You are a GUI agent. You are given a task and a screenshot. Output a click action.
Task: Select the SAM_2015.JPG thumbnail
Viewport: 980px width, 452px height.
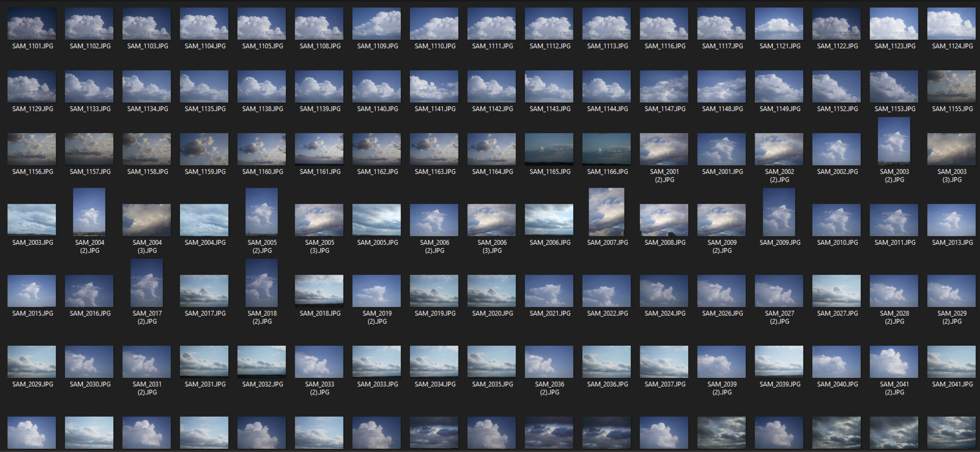pos(32,291)
